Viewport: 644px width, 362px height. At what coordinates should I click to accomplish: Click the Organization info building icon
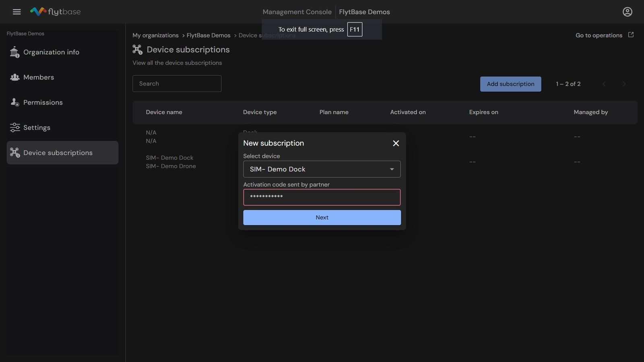pyautogui.click(x=14, y=52)
